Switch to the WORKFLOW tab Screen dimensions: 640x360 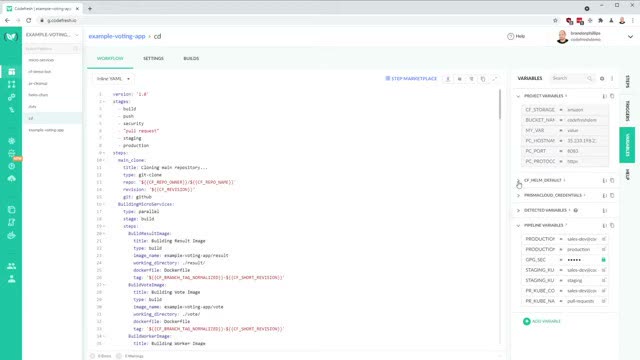[110, 59]
